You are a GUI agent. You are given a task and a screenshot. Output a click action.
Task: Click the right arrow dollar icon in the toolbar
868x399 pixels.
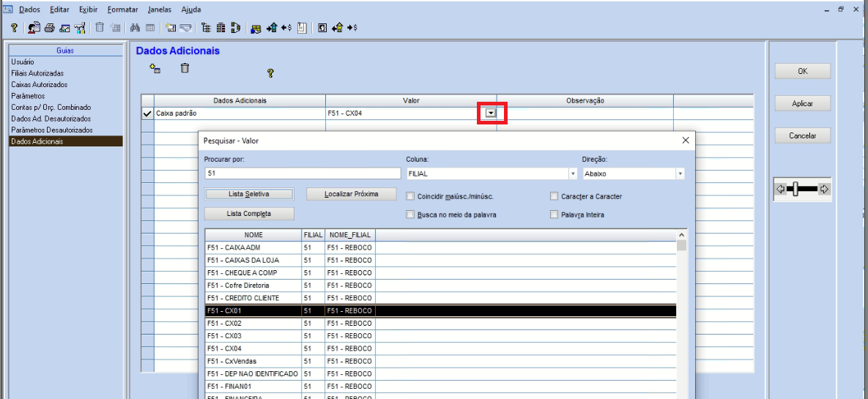352,28
